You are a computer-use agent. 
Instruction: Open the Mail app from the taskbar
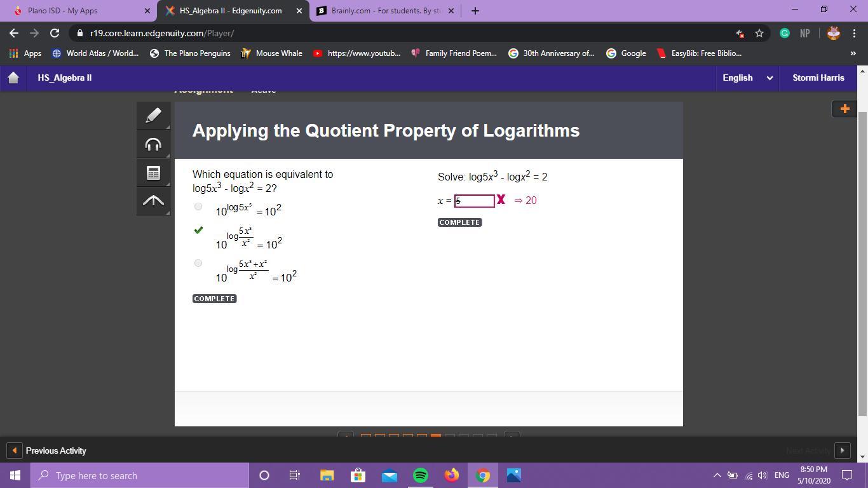click(389, 475)
